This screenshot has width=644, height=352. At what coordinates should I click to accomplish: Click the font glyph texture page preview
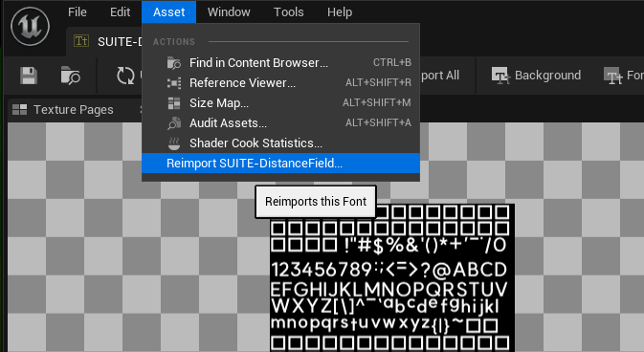click(392, 277)
